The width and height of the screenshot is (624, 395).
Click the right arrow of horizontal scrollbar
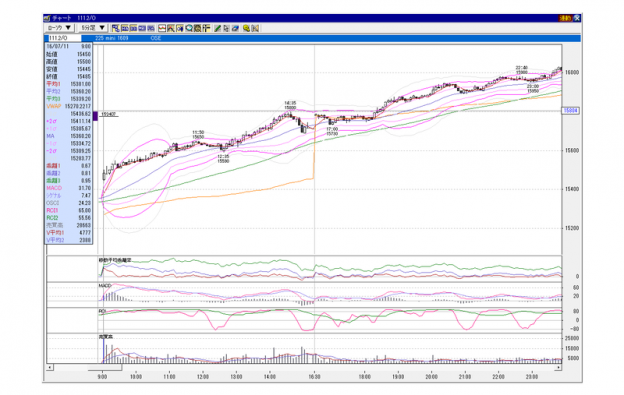click(558, 367)
